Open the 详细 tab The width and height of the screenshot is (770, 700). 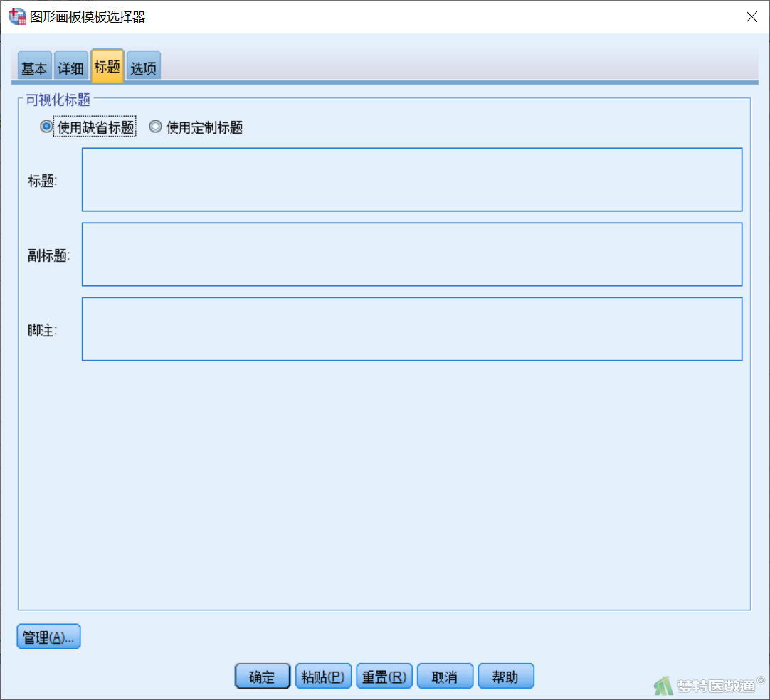pos(70,66)
